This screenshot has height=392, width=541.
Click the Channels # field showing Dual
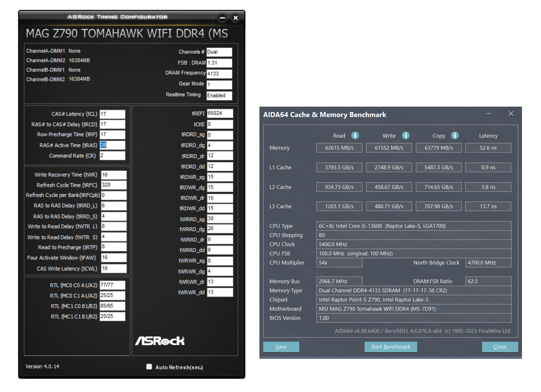coord(219,52)
